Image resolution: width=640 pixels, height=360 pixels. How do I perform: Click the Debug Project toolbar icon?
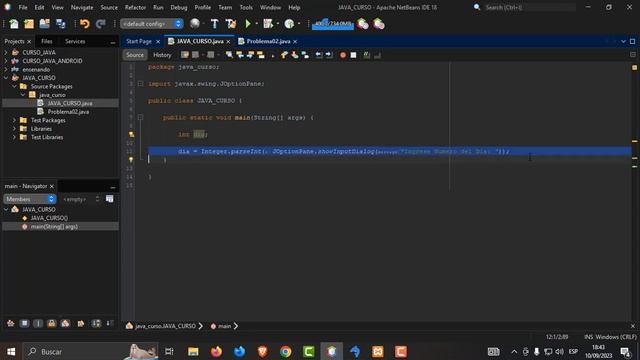(268, 24)
